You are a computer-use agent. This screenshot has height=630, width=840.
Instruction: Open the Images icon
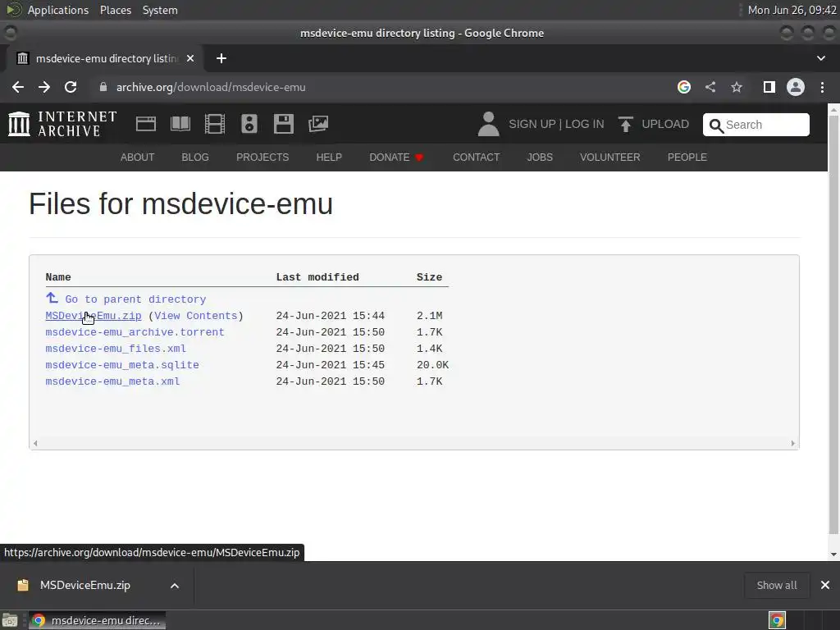point(318,124)
